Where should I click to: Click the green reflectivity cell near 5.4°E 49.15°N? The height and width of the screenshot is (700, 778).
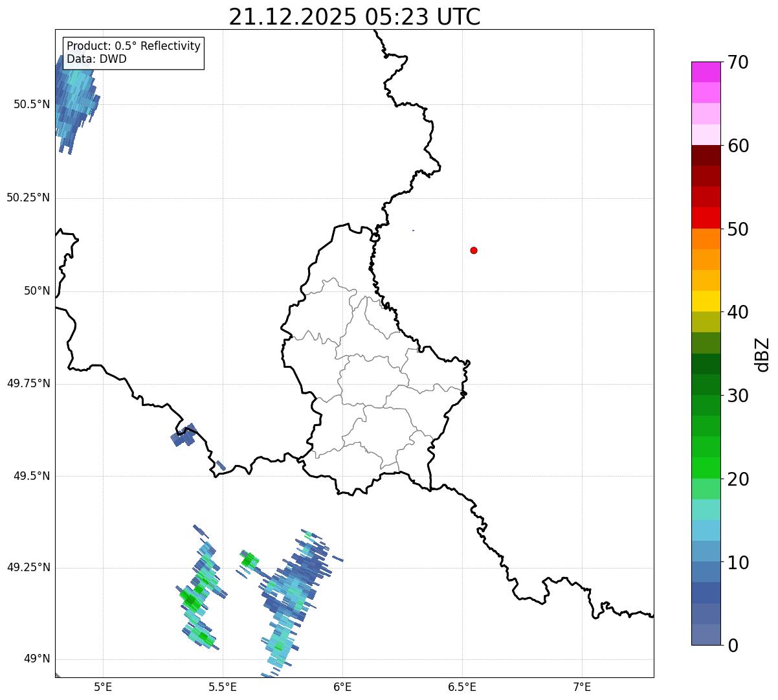coord(192,601)
